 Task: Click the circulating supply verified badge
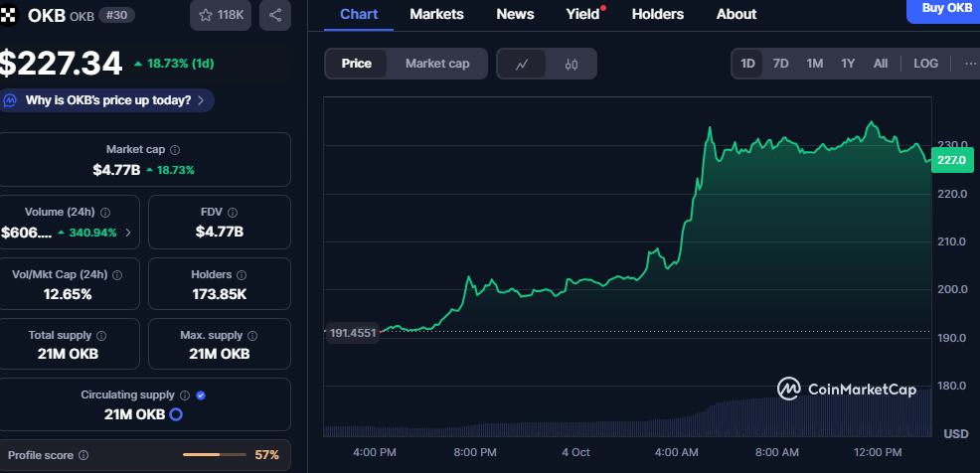click(x=201, y=395)
